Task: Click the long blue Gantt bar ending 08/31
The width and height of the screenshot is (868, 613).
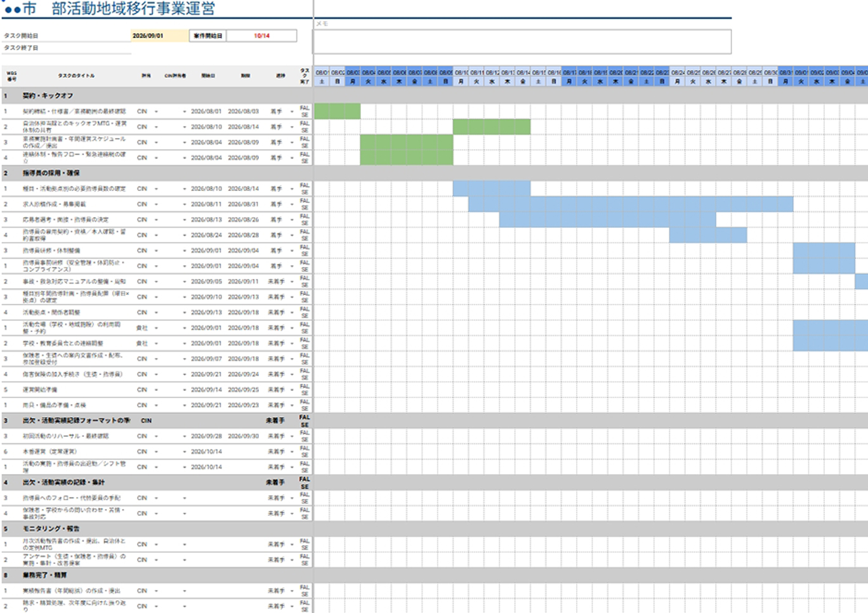Action: click(x=631, y=204)
